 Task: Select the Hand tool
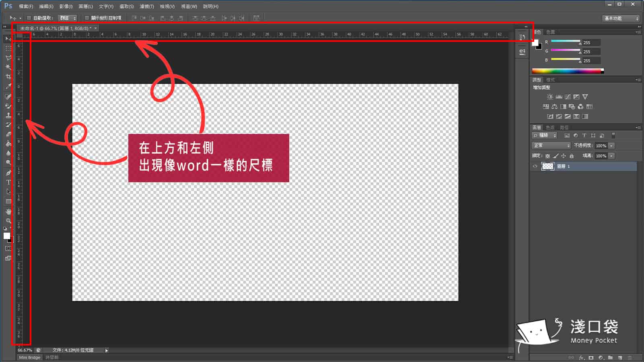pyautogui.click(x=8, y=212)
